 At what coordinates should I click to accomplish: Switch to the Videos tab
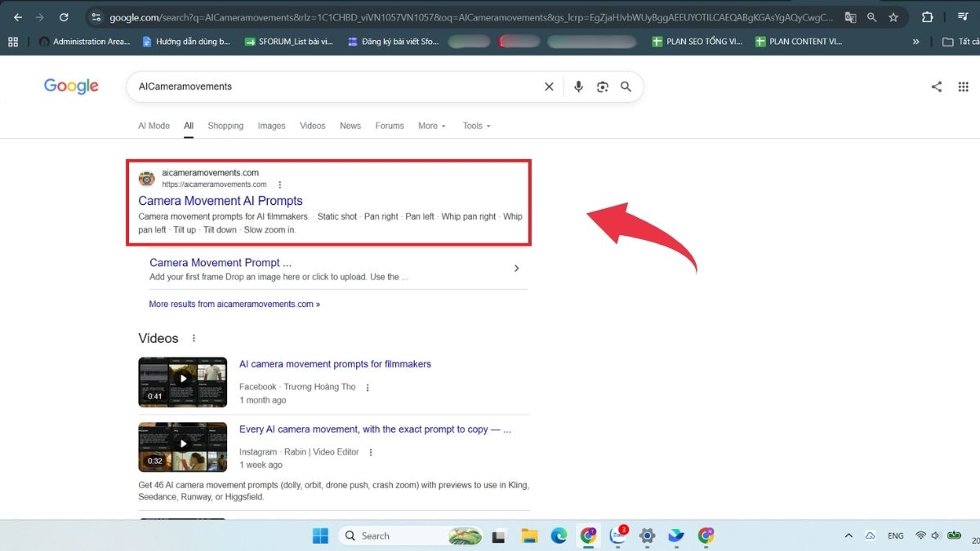click(313, 126)
